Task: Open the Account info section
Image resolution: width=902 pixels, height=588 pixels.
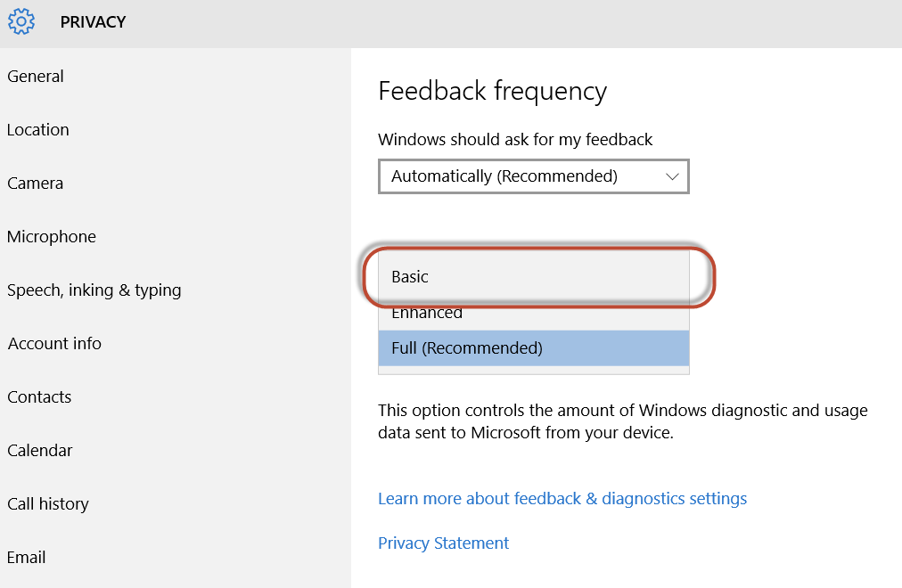Action: tap(54, 344)
